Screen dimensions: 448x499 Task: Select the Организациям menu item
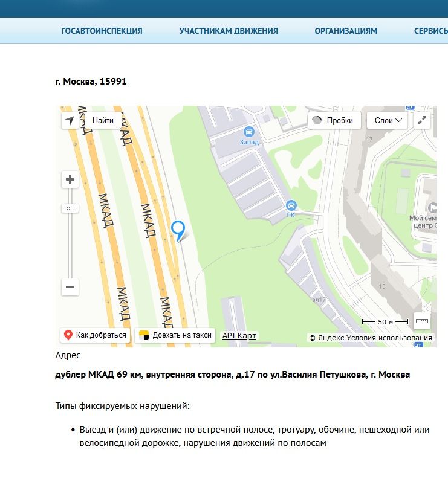click(346, 31)
